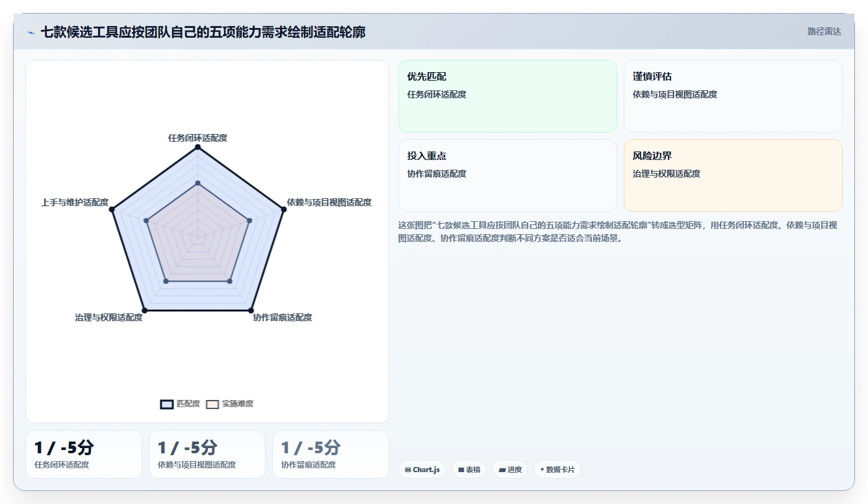Click the 依赖与项目视图适配度 score card
Viewport: 868px width, 504px height.
click(207, 454)
